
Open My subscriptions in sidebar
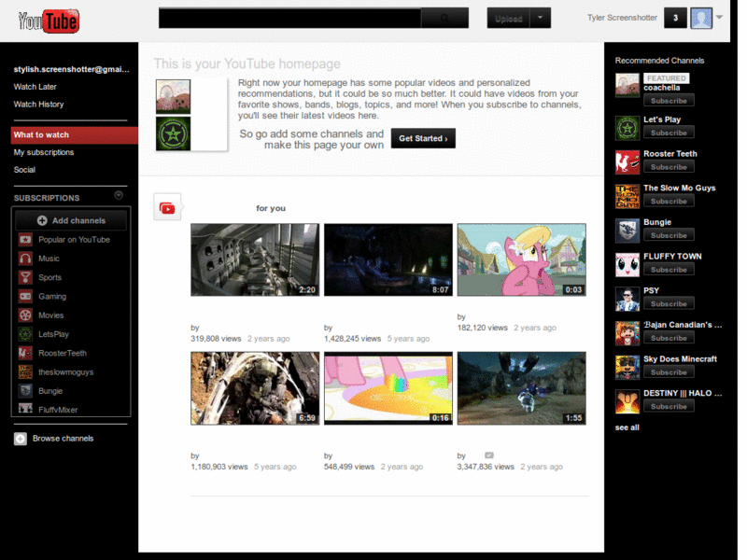tap(44, 152)
